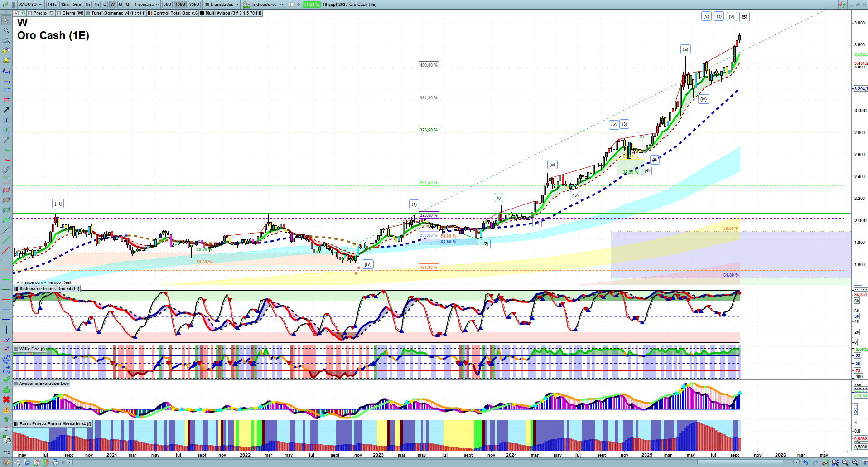Image resolution: width=868 pixels, height=467 pixels.
Task: Choose the black arrow drawing tool
Action: pos(6,110)
